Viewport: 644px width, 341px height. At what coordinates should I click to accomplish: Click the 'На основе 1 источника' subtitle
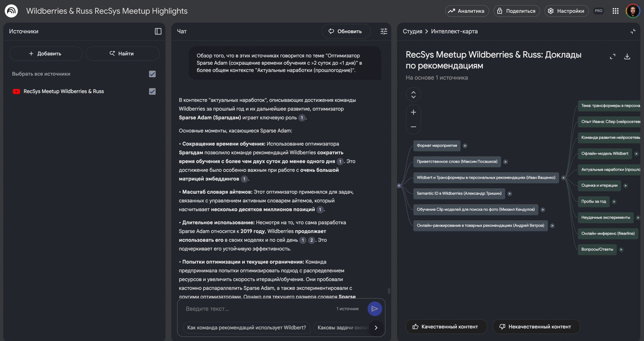[x=437, y=78]
